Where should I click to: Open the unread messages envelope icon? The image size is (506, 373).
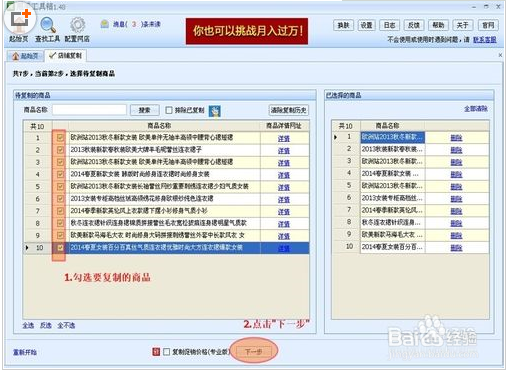click(x=105, y=24)
